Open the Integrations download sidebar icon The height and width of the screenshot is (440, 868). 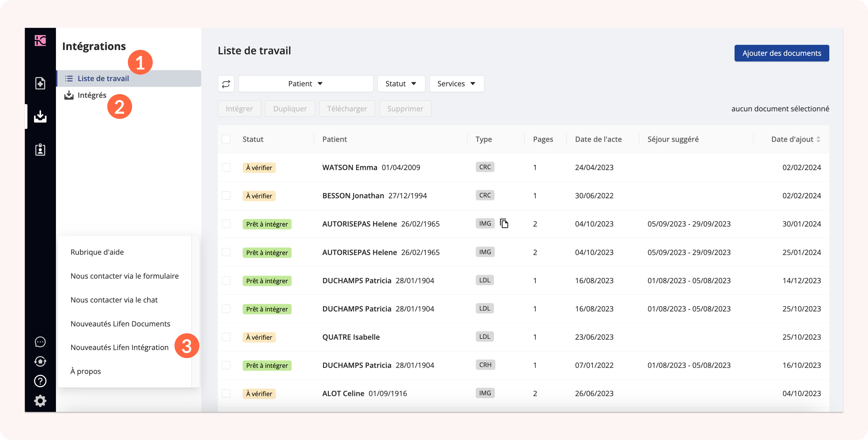coord(40,117)
